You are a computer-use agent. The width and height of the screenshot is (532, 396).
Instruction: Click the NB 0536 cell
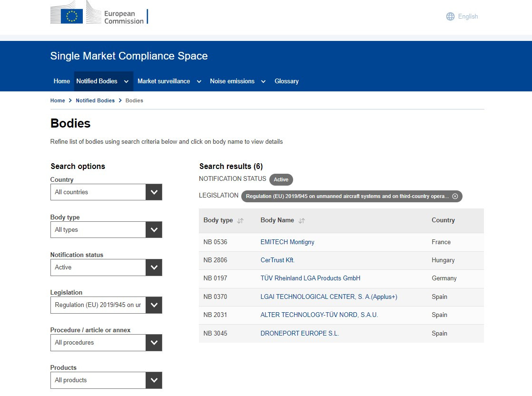(x=216, y=242)
